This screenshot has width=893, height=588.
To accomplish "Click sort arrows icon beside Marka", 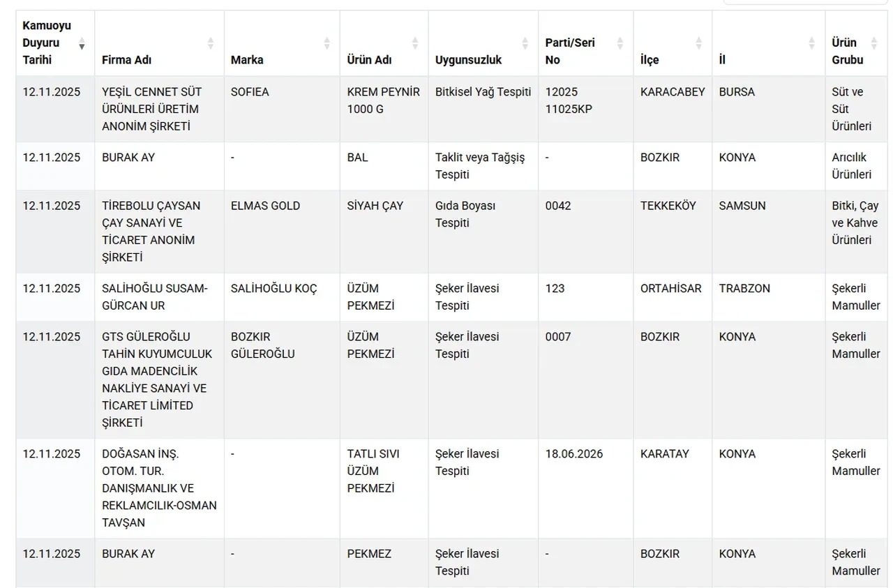I will (x=327, y=43).
